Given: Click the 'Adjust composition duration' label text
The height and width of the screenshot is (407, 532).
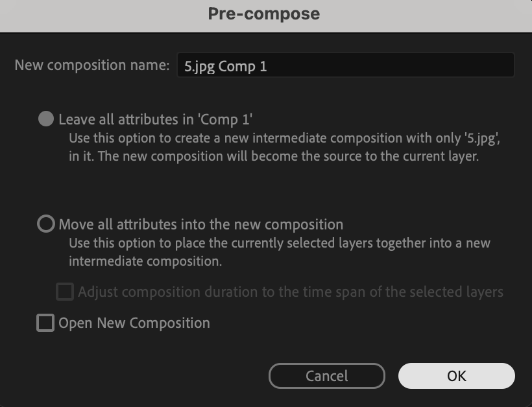Looking at the screenshot, I should pyautogui.click(x=290, y=292).
